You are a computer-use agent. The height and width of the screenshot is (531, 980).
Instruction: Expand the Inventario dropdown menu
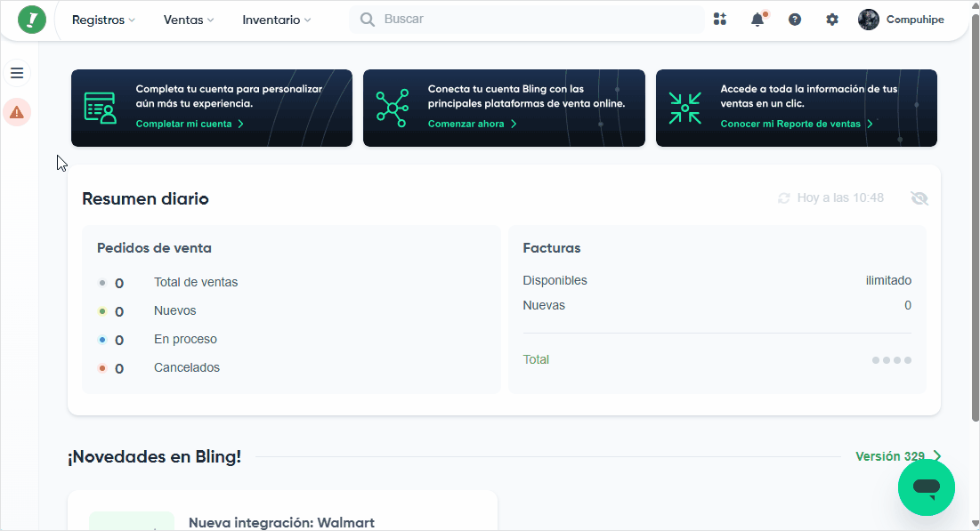click(x=276, y=20)
